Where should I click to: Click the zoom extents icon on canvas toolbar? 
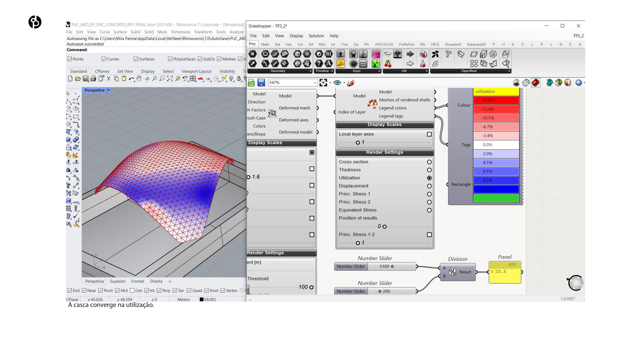323,83
